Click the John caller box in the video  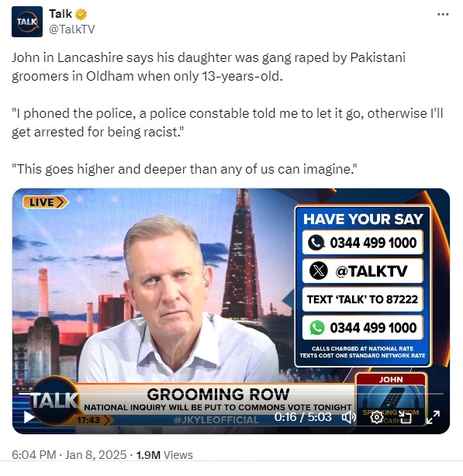pyautogui.click(x=391, y=398)
